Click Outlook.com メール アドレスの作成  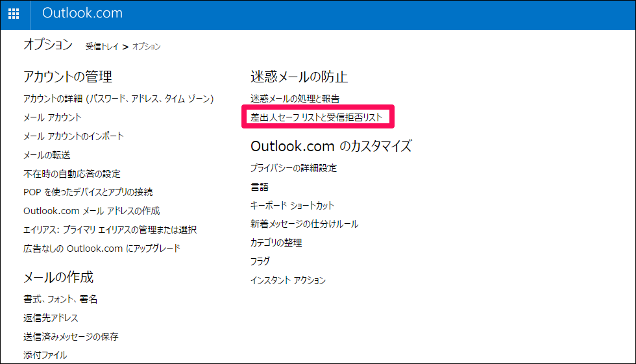click(x=92, y=211)
